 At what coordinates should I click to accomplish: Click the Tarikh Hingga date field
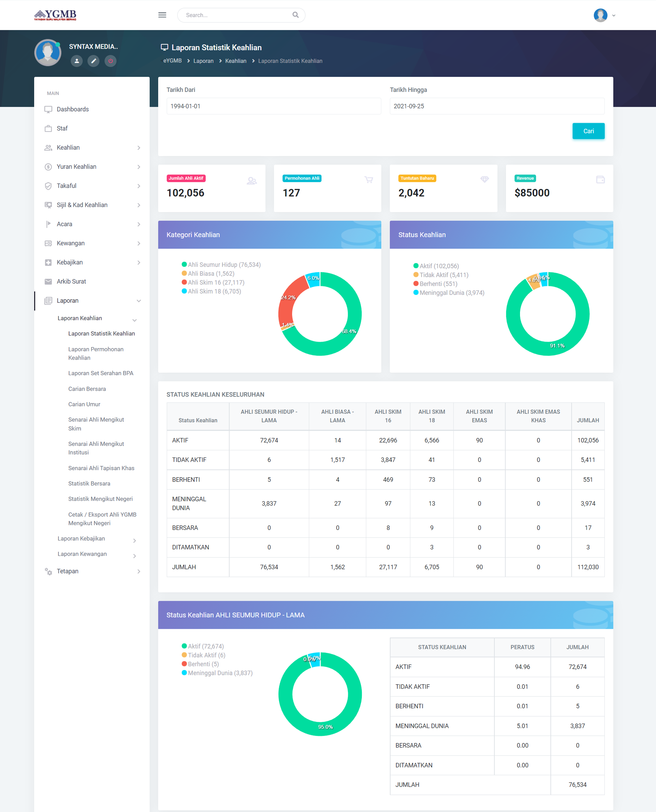click(x=497, y=106)
